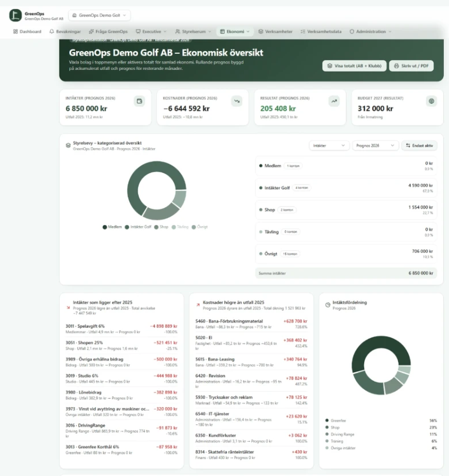
Task: Open the Ekonomi menu
Action: [x=235, y=32]
